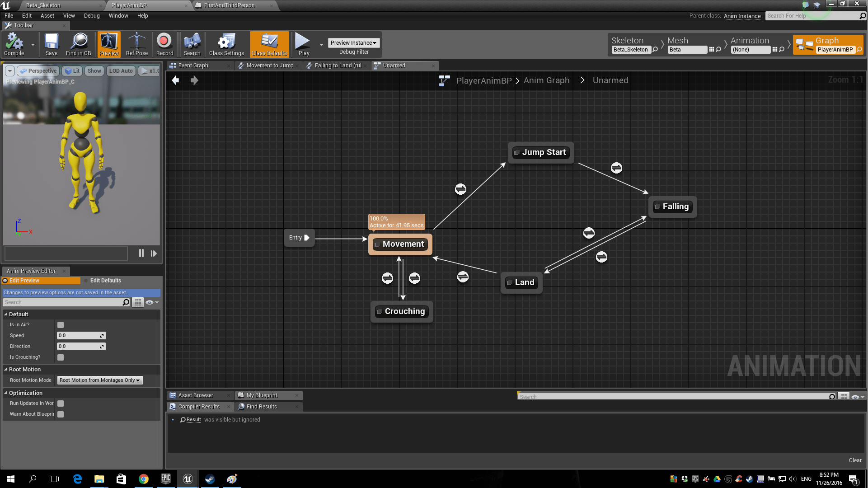Open the Window menu
This screenshot has height=488, width=868.
click(118, 16)
